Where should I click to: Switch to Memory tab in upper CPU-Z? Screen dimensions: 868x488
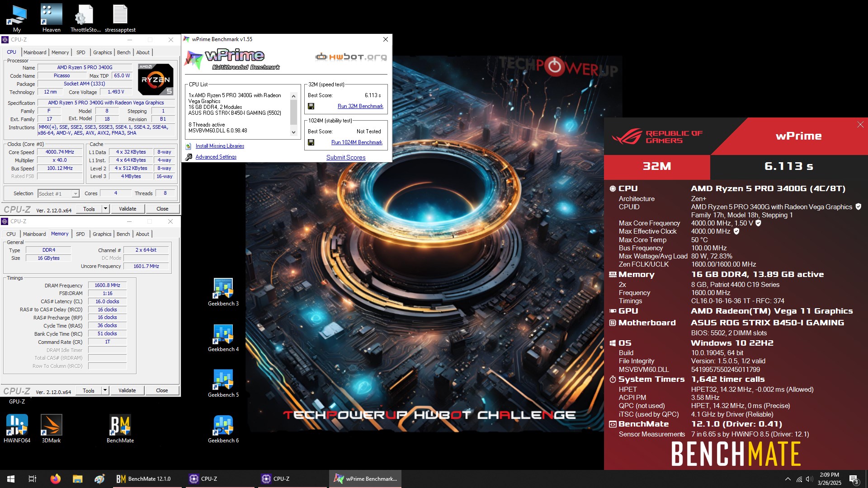coord(60,52)
